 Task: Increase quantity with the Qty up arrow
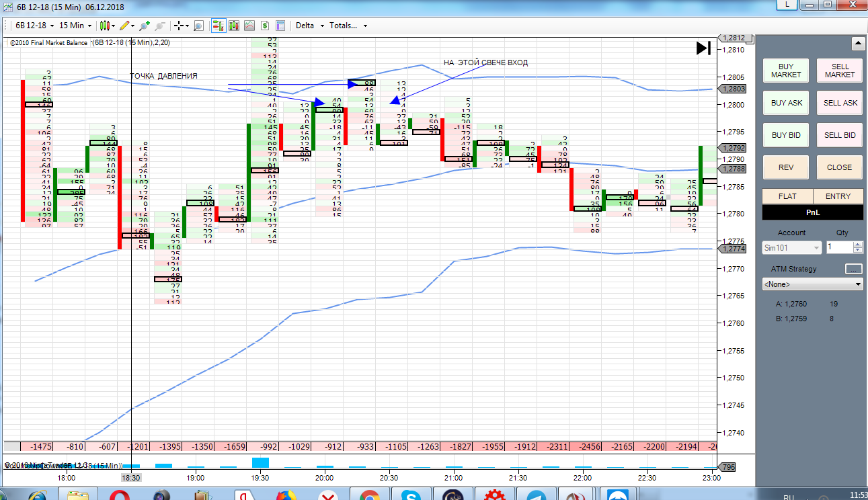859,244
